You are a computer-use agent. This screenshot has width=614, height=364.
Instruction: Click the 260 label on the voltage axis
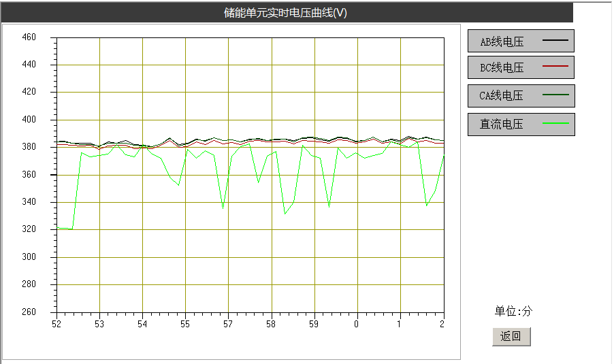[29, 312]
